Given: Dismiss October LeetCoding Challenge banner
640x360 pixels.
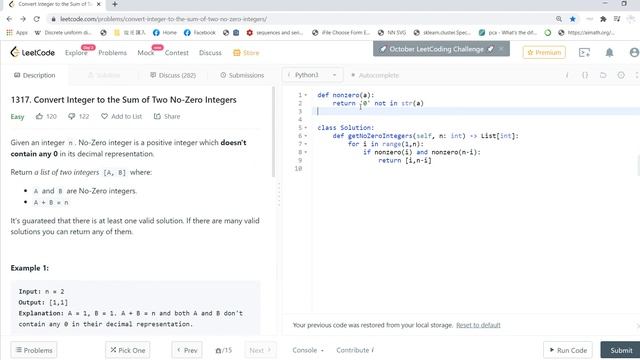Looking at the screenshot, I should coord(501,49).
